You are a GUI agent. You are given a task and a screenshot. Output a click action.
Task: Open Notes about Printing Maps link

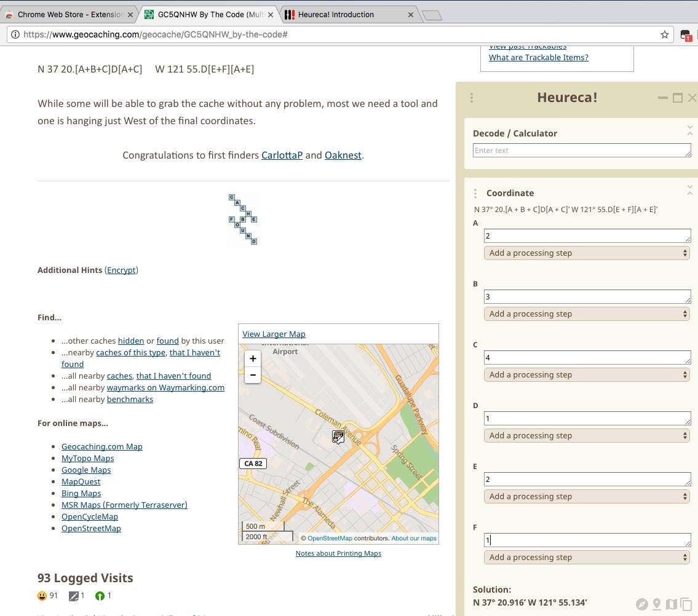[x=338, y=553]
